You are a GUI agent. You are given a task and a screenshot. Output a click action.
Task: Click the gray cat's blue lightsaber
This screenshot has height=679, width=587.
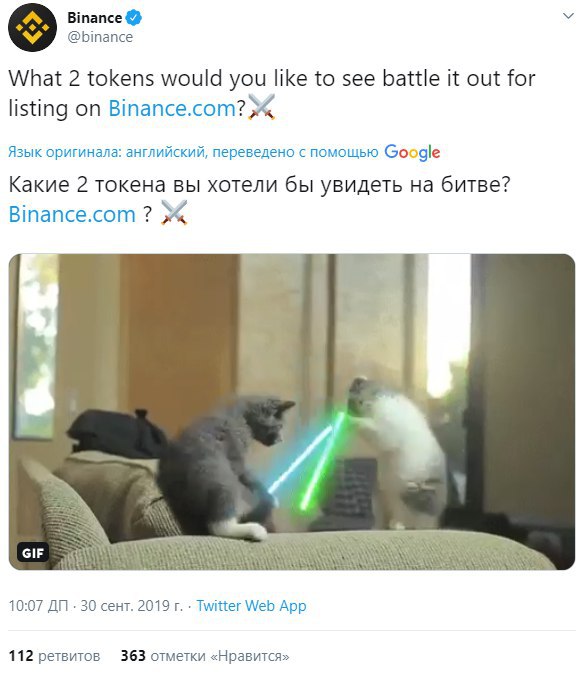click(x=301, y=460)
